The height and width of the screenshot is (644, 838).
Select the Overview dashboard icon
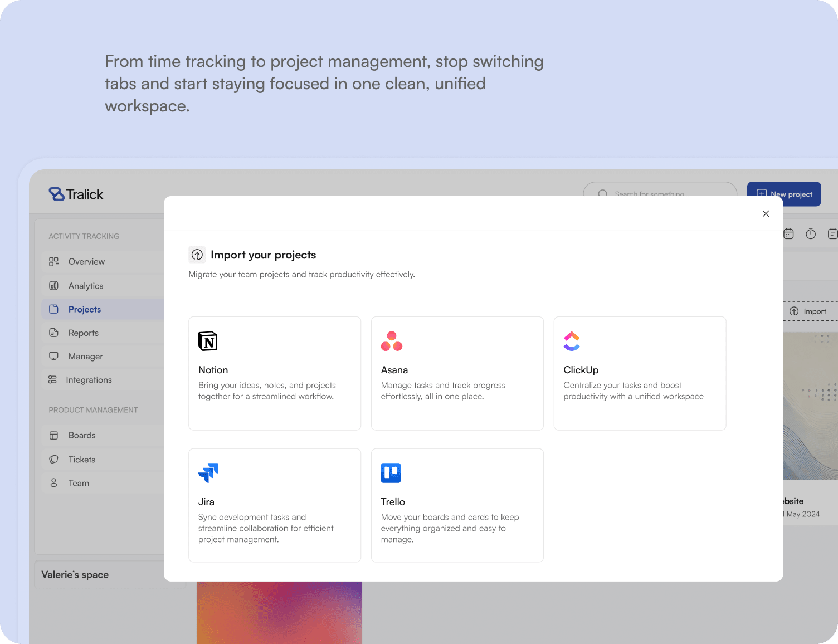(x=53, y=261)
